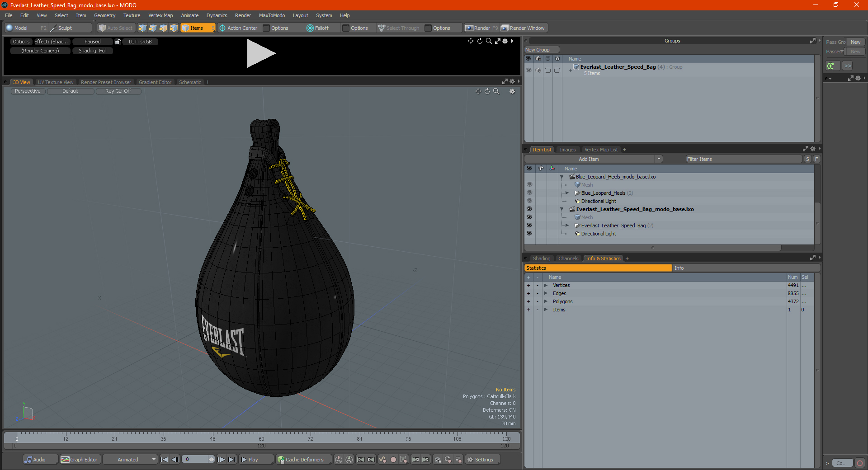Expand Polygons statistics row

tap(546, 301)
